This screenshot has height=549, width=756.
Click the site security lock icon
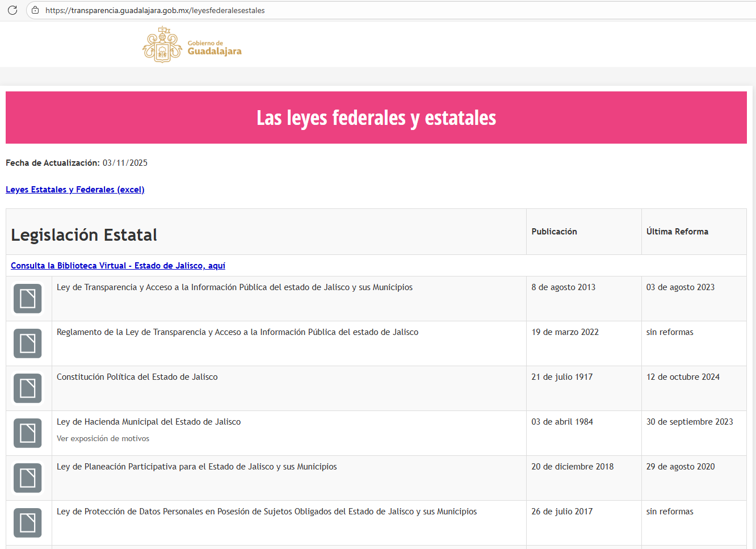click(35, 10)
